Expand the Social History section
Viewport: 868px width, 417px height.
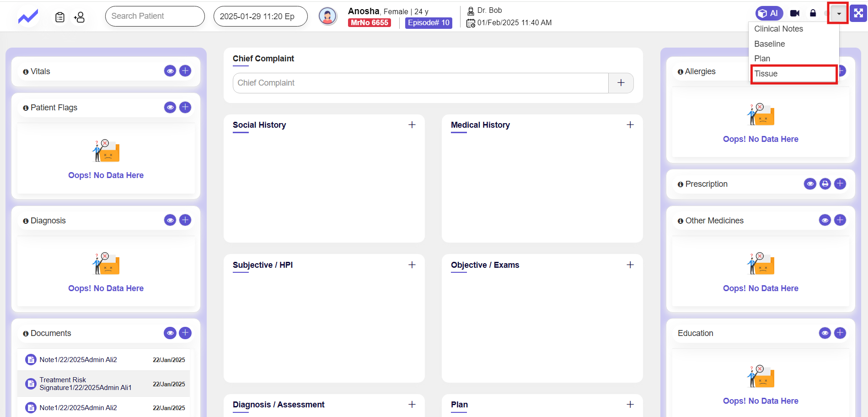click(412, 125)
